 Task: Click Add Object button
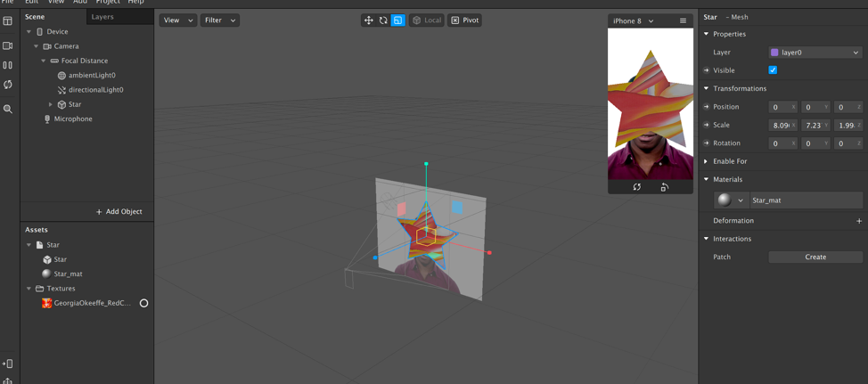[119, 211]
